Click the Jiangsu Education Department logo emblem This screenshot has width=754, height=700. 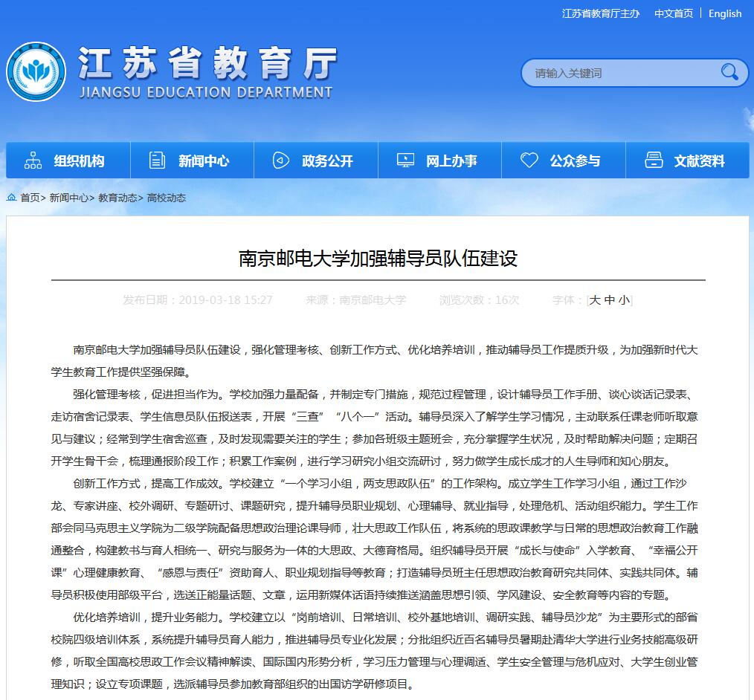tap(36, 72)
